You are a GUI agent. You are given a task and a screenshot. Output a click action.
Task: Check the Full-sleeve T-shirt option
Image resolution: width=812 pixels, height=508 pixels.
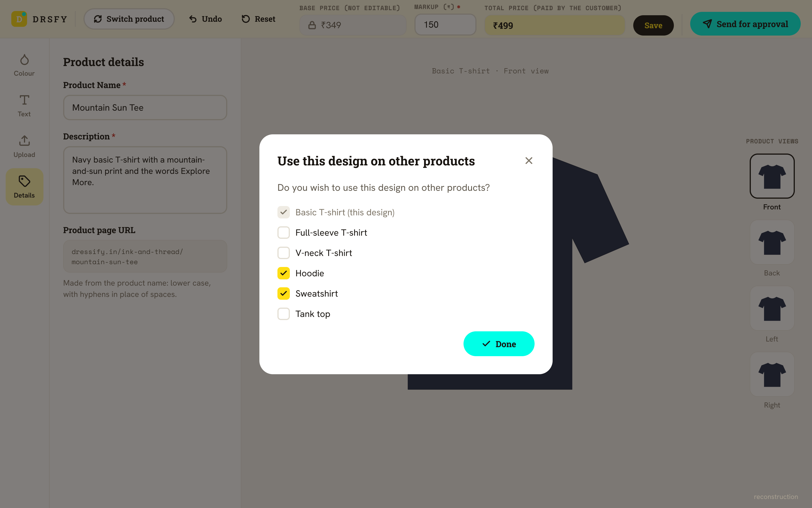[x=284, y=233]
